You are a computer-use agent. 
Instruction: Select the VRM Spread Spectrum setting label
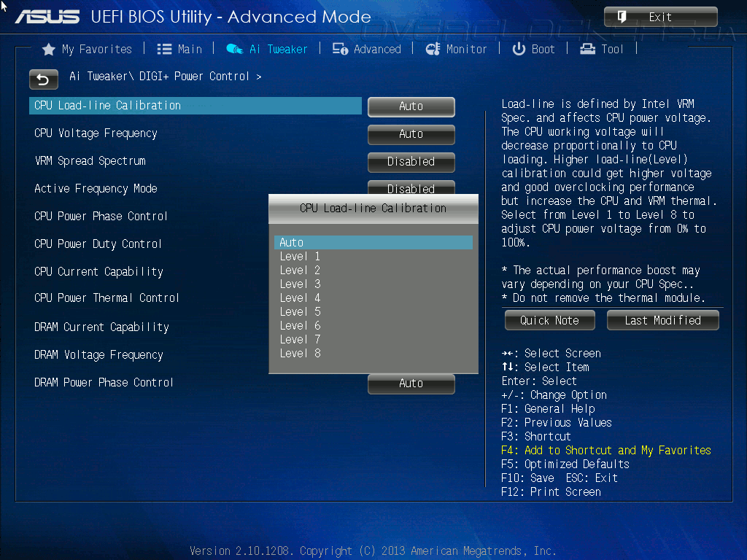pyautogui.click(x=90, y=161)
